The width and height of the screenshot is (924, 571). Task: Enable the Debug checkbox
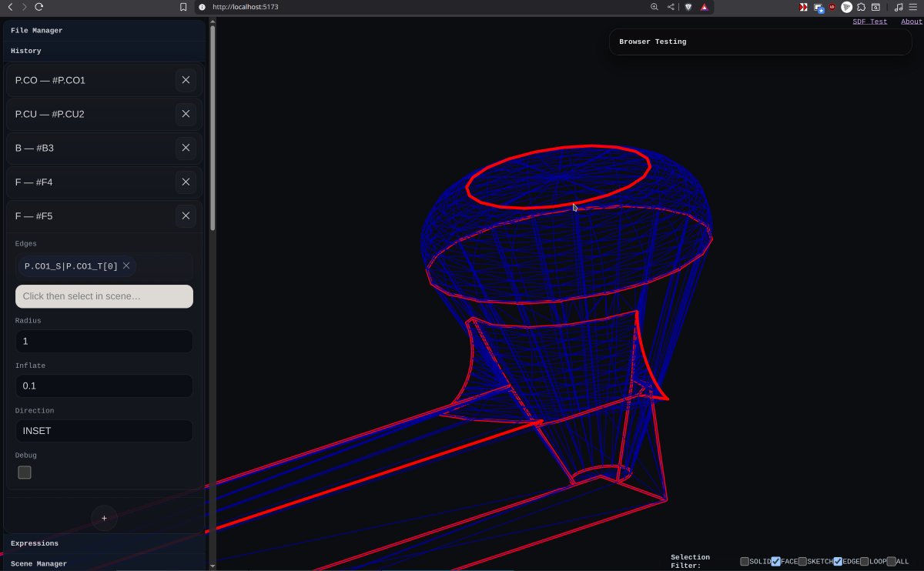pos(25,472)
